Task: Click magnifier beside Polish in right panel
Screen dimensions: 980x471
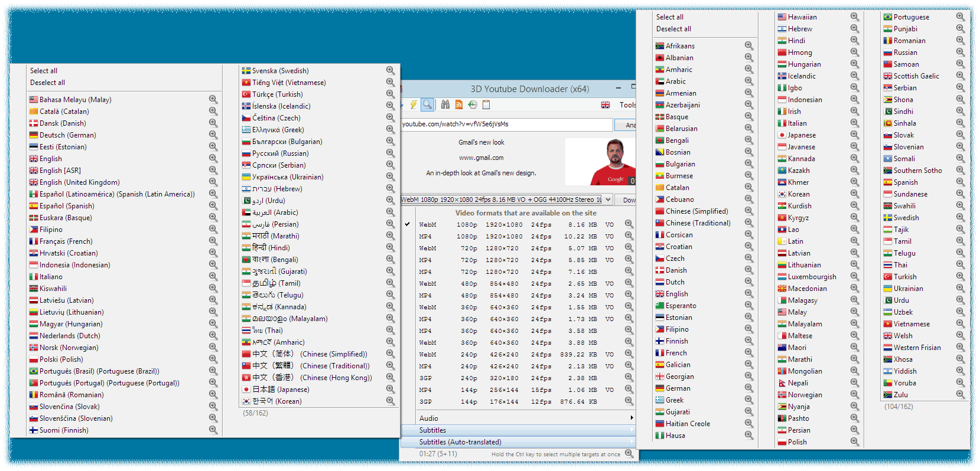Action: click(x=855, y=442)
